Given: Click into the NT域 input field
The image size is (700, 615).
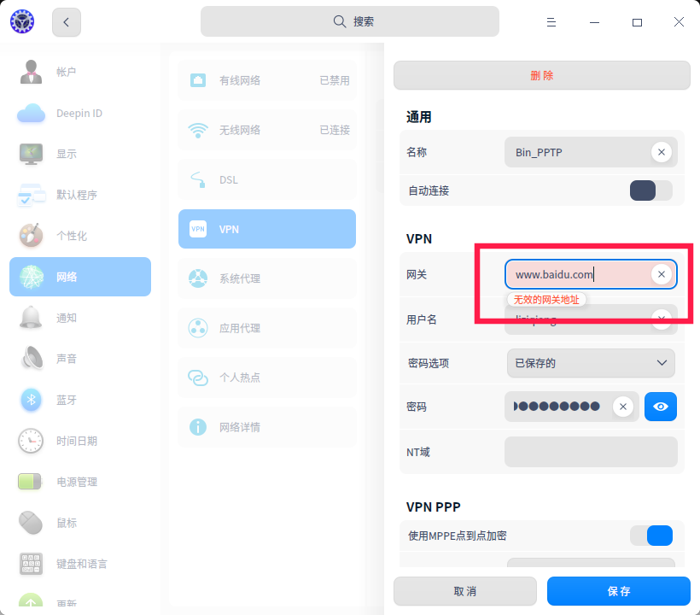Looking at the screenshot, I should point(591,452).
